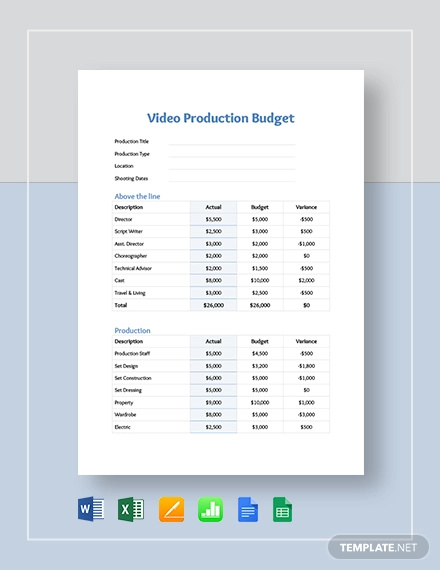Select the Apple Pages format icon

click(171, 509)
